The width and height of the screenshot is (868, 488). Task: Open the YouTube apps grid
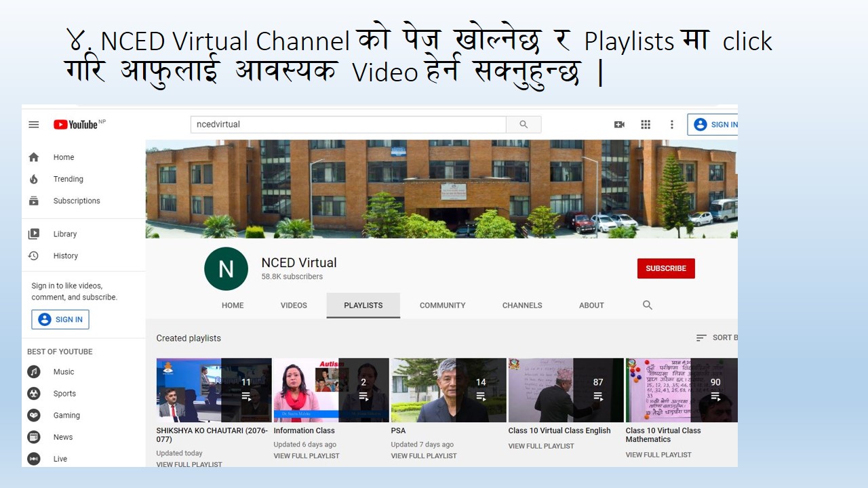646,125
